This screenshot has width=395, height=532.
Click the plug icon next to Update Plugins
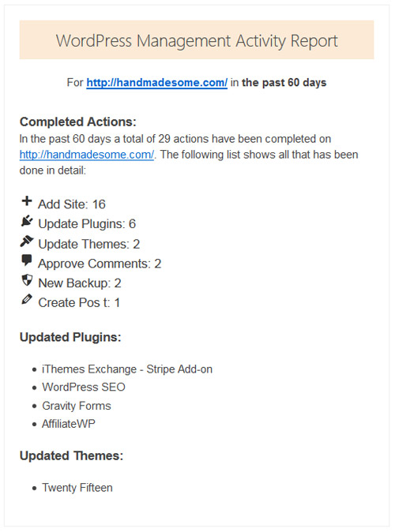pyautogui.click(x=27, y=220)
